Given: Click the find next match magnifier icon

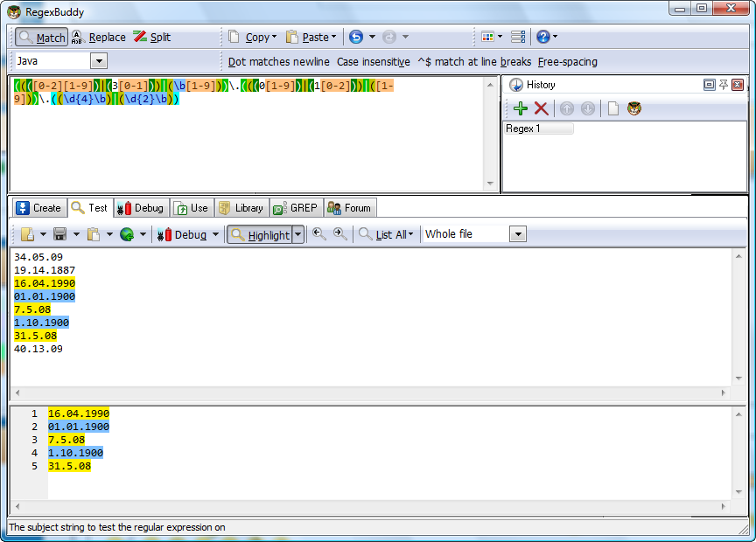Looking at the screenshot, I should tap(339, 234).
